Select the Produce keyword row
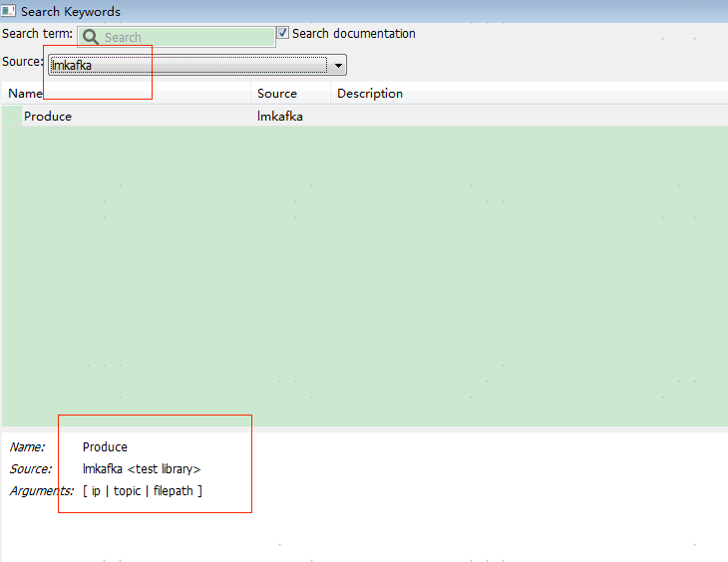This screenshot has width=728, height=562. pyautogui.click(x=365, y=116)
